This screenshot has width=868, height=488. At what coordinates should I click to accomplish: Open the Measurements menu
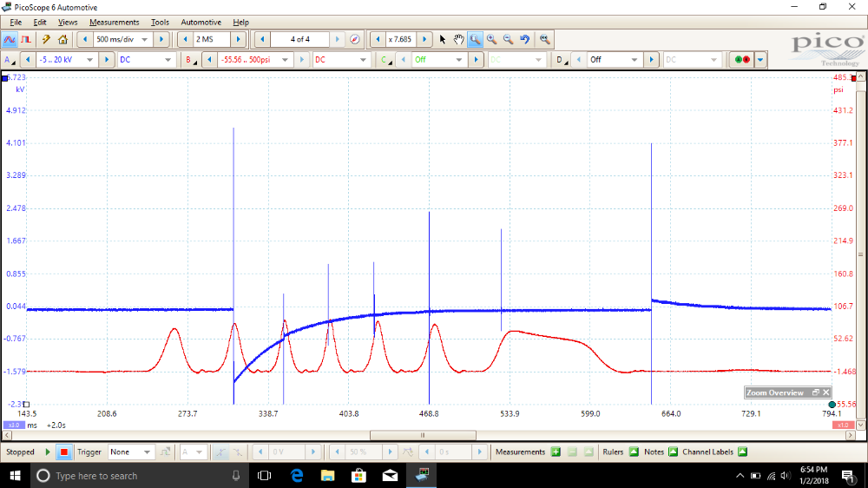coord(114,23)
